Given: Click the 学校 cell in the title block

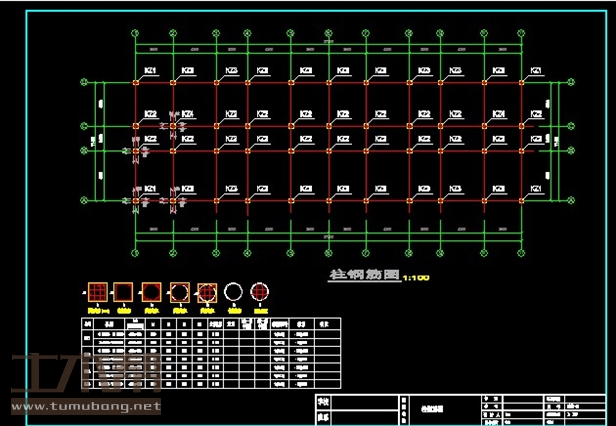Looking at the screenshot, I should 321,401.
